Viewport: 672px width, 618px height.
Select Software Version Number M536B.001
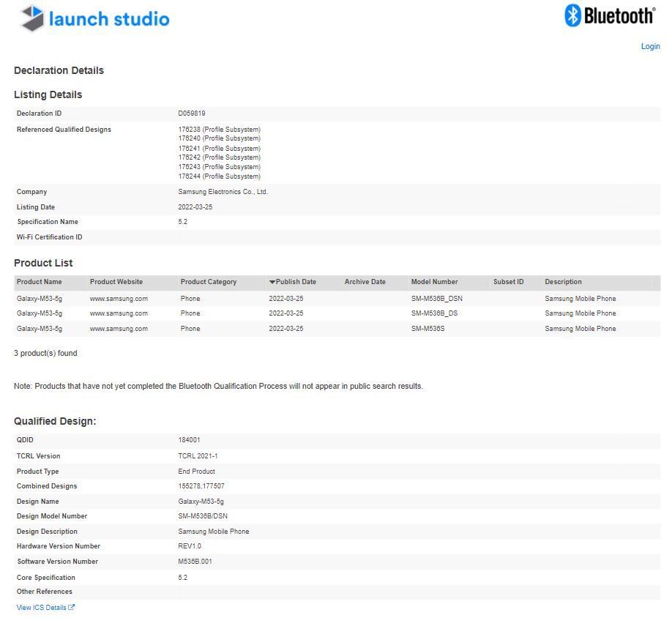pyautogui.click(x=195, y=562)
